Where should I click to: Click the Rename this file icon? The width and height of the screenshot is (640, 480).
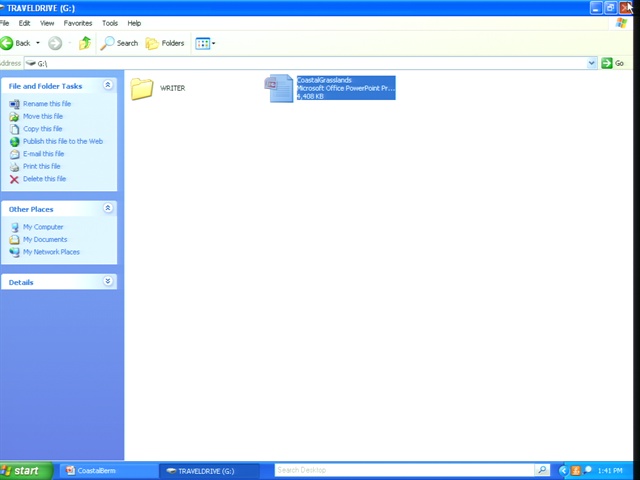[x=14, y=104]
